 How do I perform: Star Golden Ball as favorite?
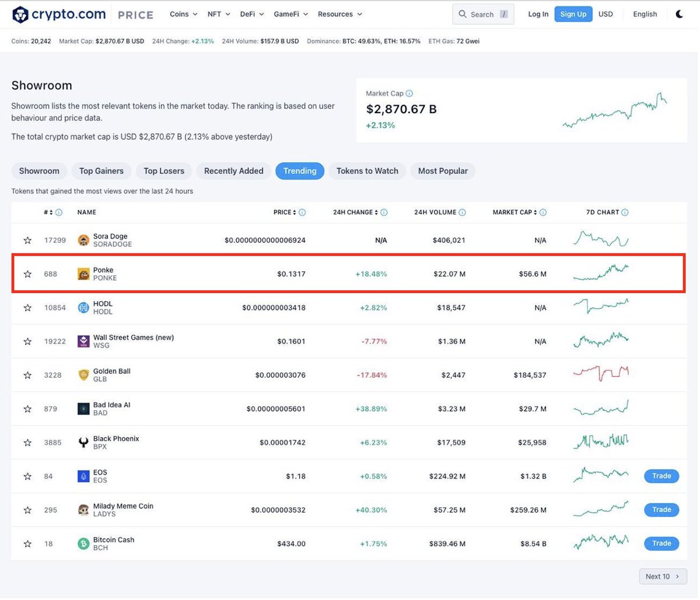27,375
